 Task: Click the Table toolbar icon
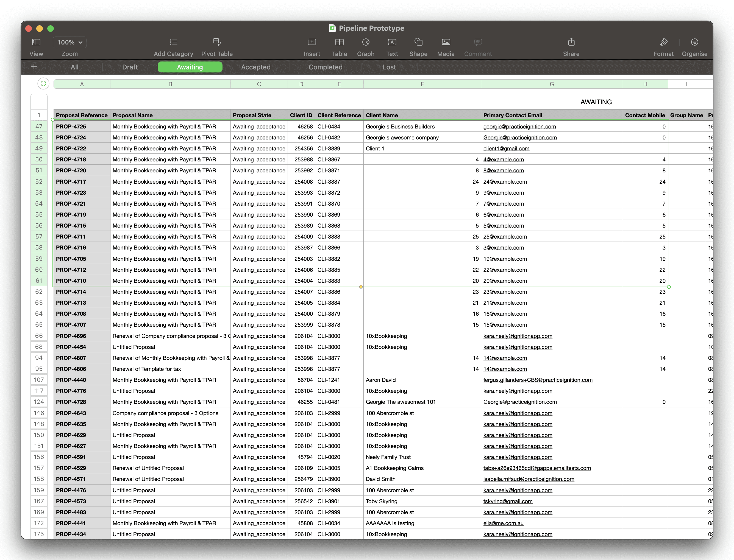click(339, 42)
